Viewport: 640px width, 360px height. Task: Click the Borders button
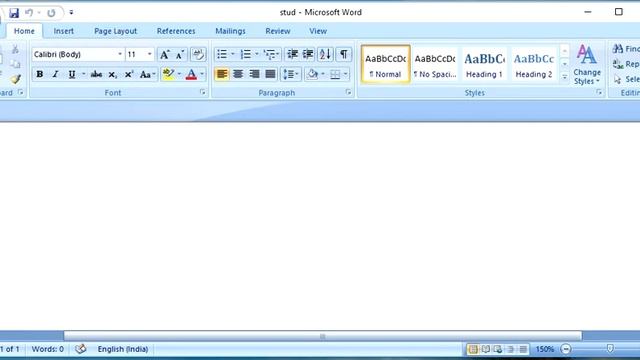point(335,74)
